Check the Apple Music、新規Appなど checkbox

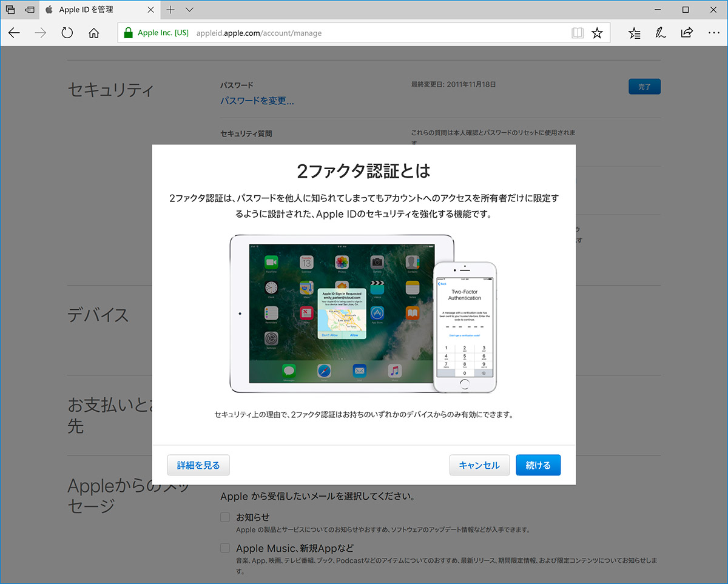click(x=225, y=548)
